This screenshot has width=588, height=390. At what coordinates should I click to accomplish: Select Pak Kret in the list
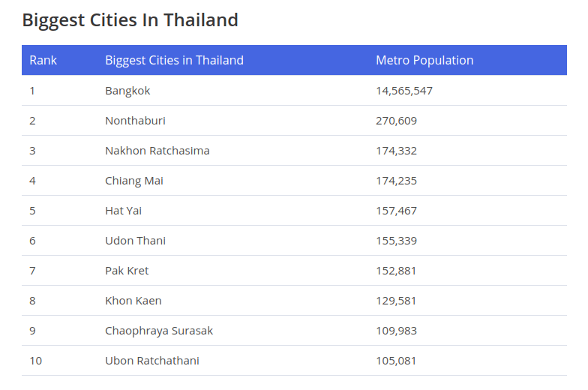coord(127,271)
